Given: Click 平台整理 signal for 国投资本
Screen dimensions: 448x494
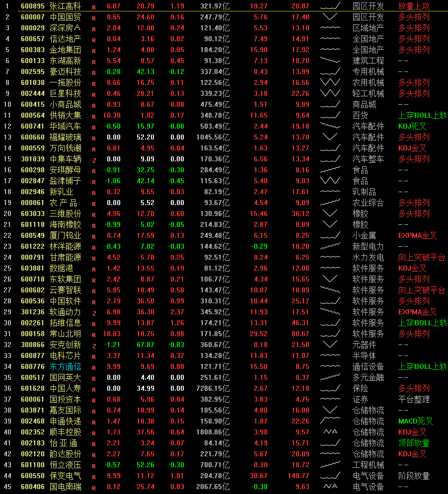Looking at the screenshot, I should (414, 399).
